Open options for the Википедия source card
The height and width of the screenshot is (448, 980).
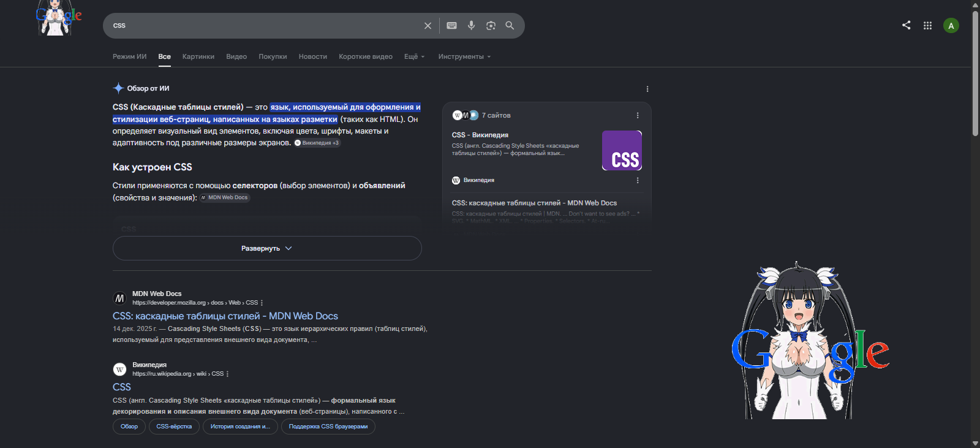pos(638,180)
